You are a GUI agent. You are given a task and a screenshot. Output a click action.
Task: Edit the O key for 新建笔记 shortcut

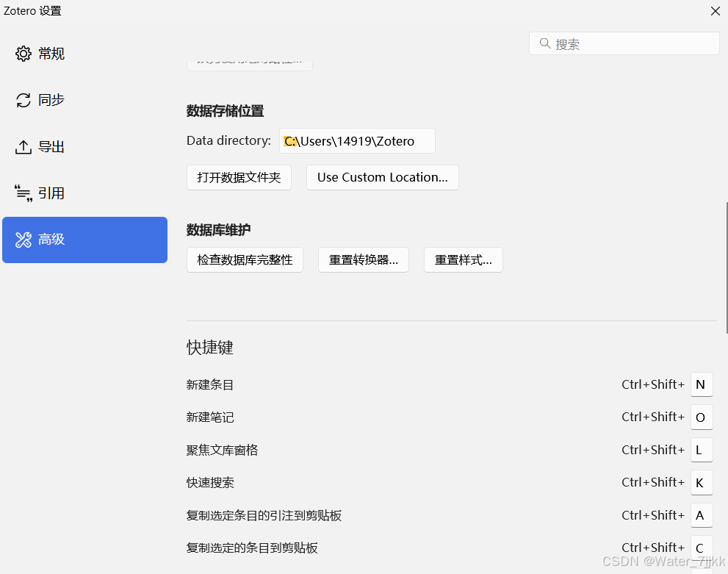point(702,417)
